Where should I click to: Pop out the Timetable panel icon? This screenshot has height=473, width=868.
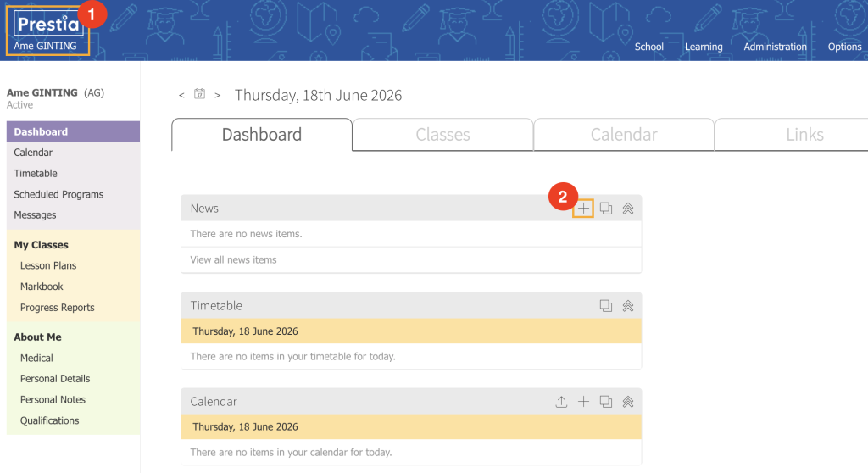(x=605, y=306)
